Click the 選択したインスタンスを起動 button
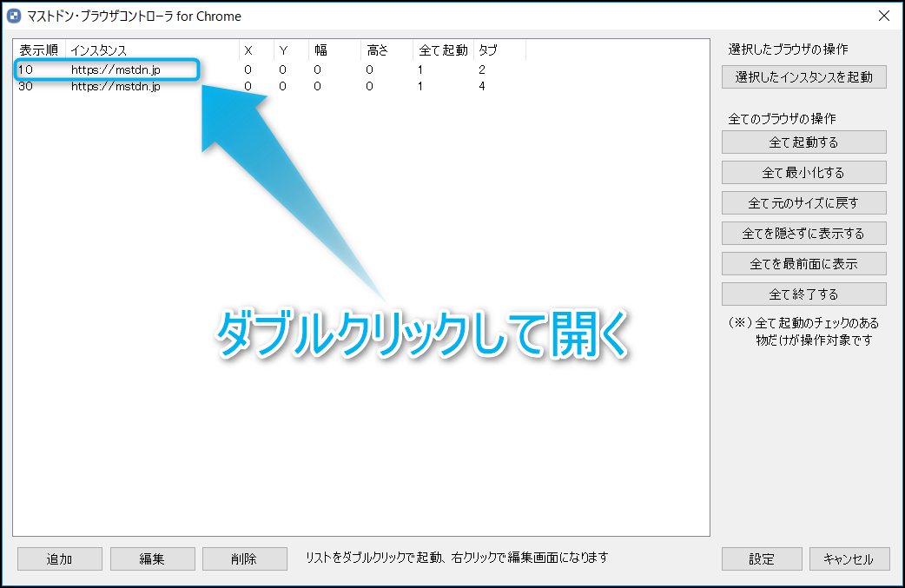Viewport: 905px width, 588px height. (x=803, y=77)
